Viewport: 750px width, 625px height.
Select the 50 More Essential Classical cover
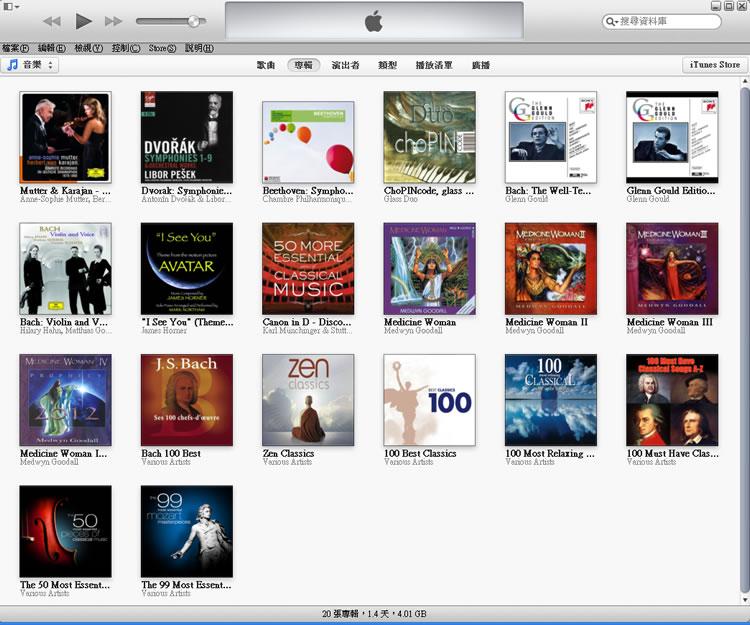pyautogui.click(x=309, y=269)
